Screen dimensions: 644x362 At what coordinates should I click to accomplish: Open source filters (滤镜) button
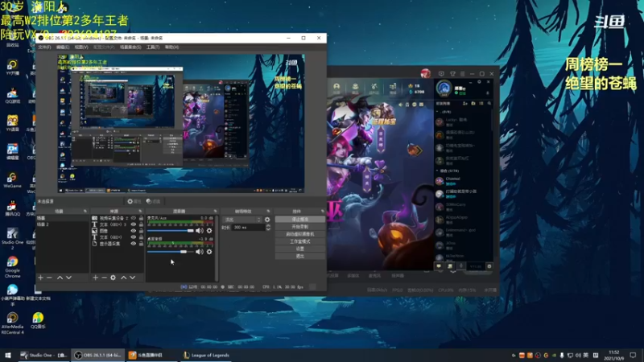point(153,202)
